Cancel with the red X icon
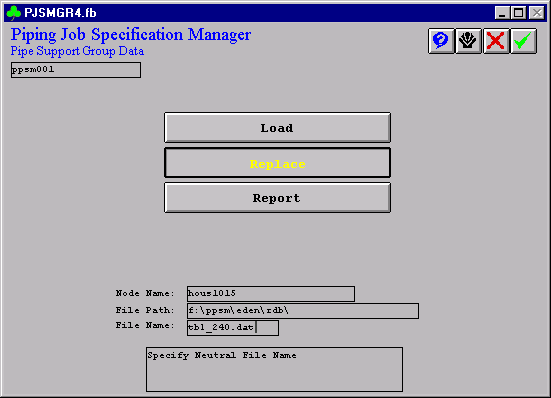The image size is (551, 398). 496,41
